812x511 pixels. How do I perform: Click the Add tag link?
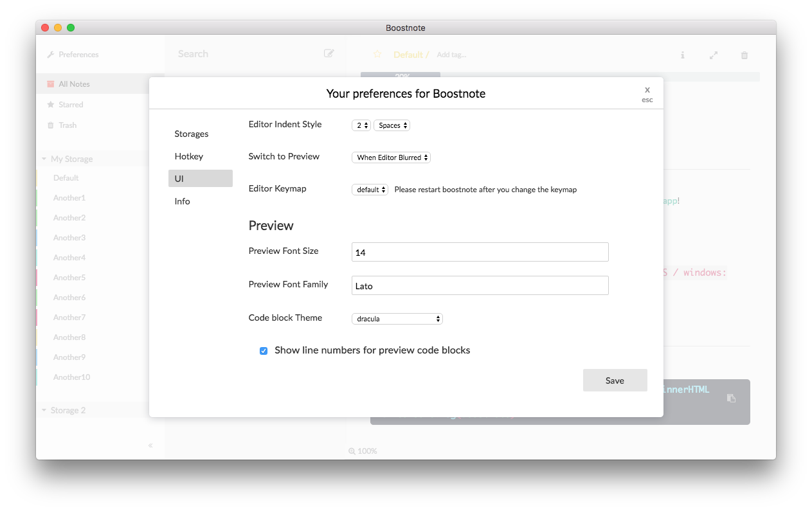click(451, 55)
